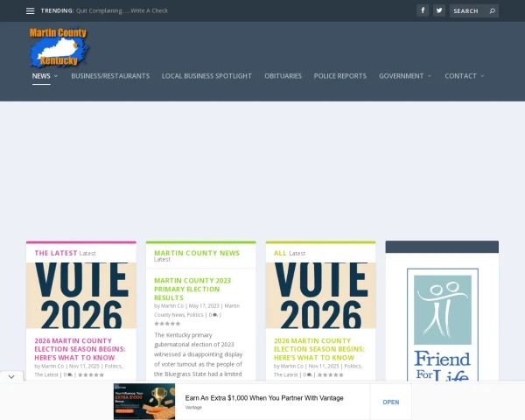
Task: Click the search magnifier icon
Action: click(492, 11)
